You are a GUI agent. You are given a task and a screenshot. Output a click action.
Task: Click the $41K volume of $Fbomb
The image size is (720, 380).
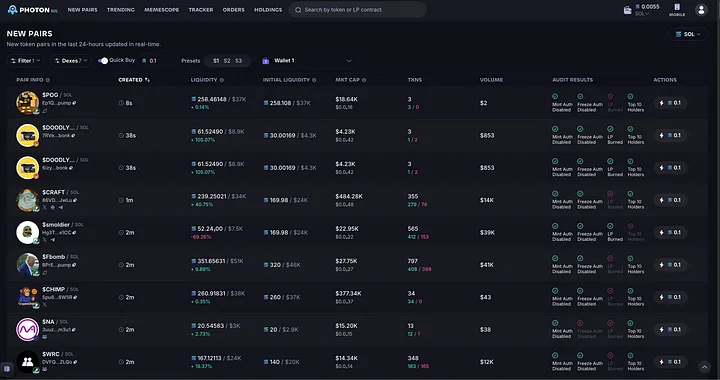[487, 265]
